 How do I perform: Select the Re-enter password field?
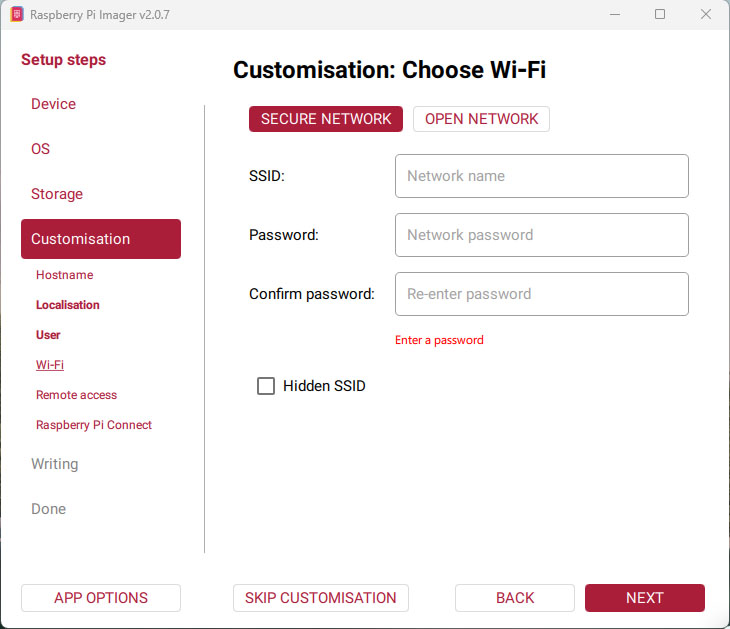coord(541,294)
